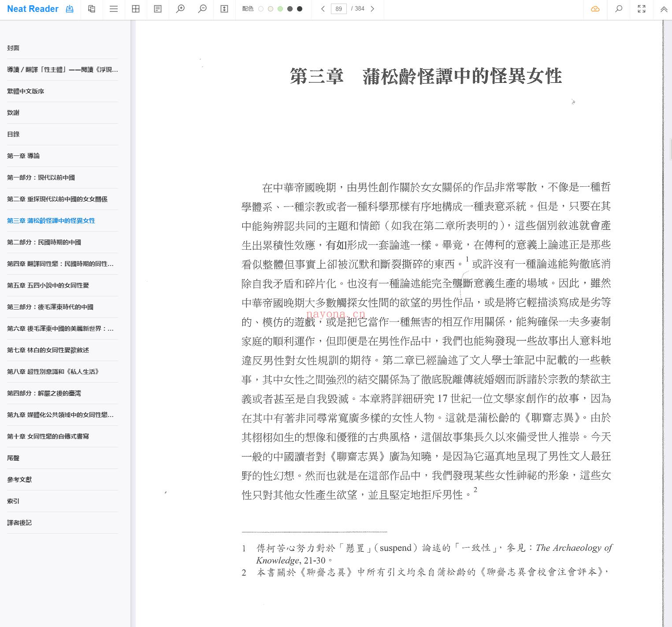
Task: Toggle the table of contents list icon
Action: (114, 9)
